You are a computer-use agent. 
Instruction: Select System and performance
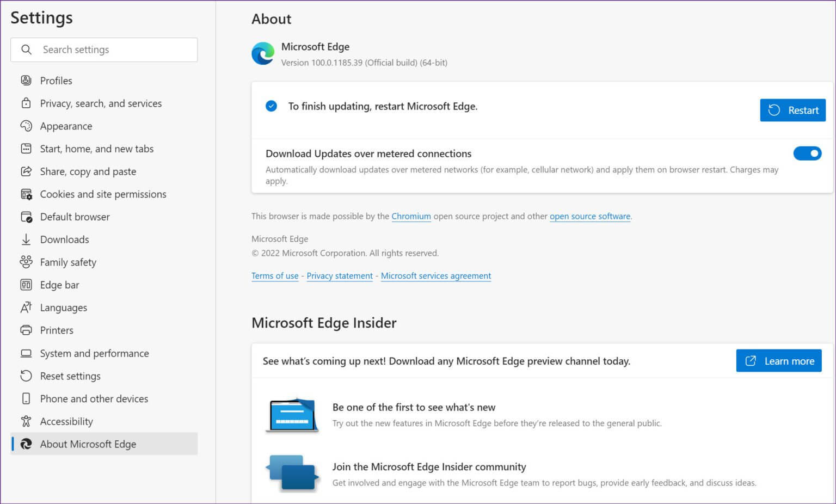click(x=104, y=353)
